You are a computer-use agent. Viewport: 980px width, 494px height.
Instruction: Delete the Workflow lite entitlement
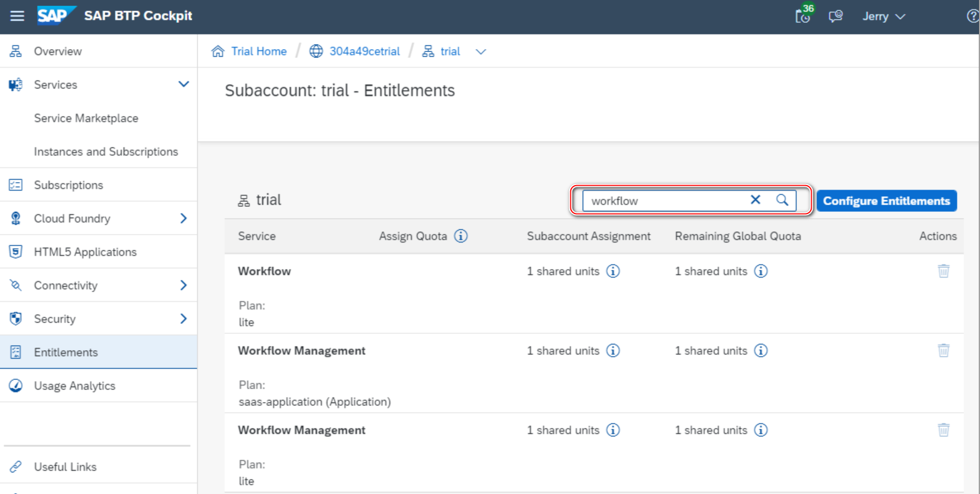click(x=943, y=271)
